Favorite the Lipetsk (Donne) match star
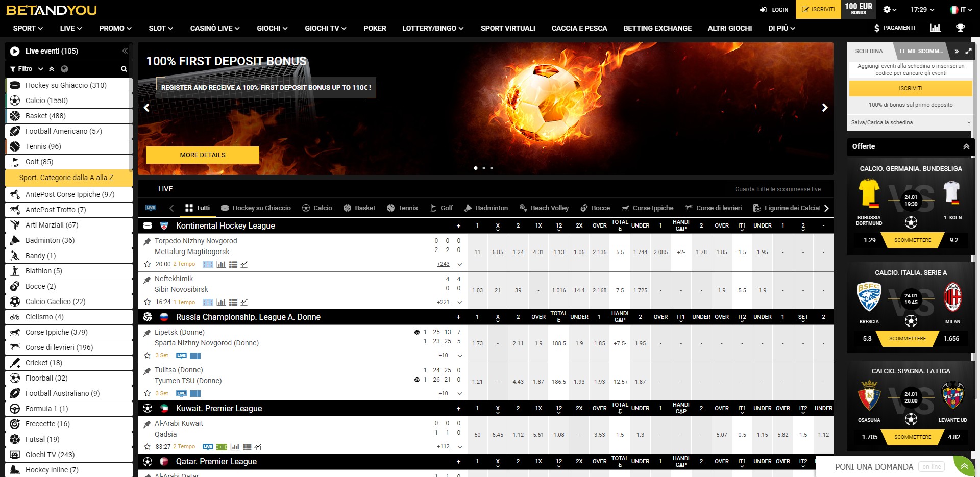 [x=148, y=356]
